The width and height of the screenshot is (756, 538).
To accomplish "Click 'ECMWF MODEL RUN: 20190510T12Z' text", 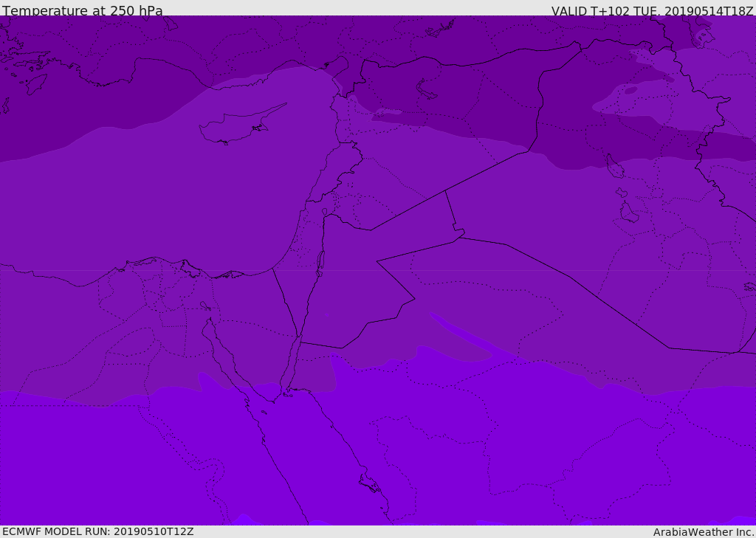I will tap(98, 531).
